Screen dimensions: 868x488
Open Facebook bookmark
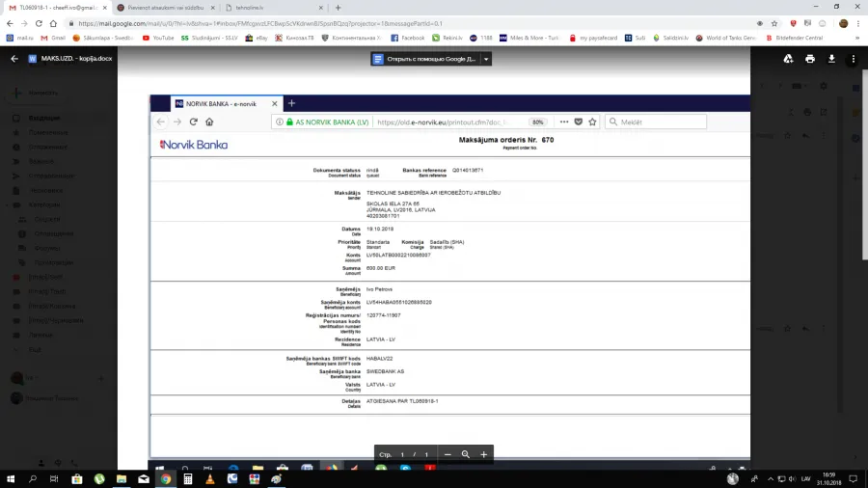pos(407,39)
